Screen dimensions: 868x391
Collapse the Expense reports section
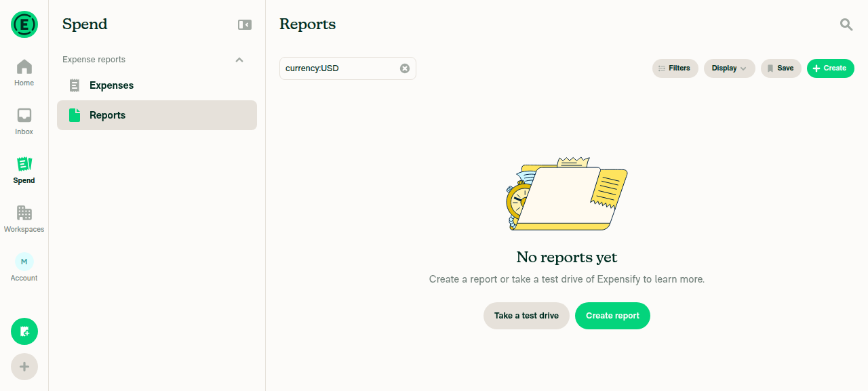[239, 60]
